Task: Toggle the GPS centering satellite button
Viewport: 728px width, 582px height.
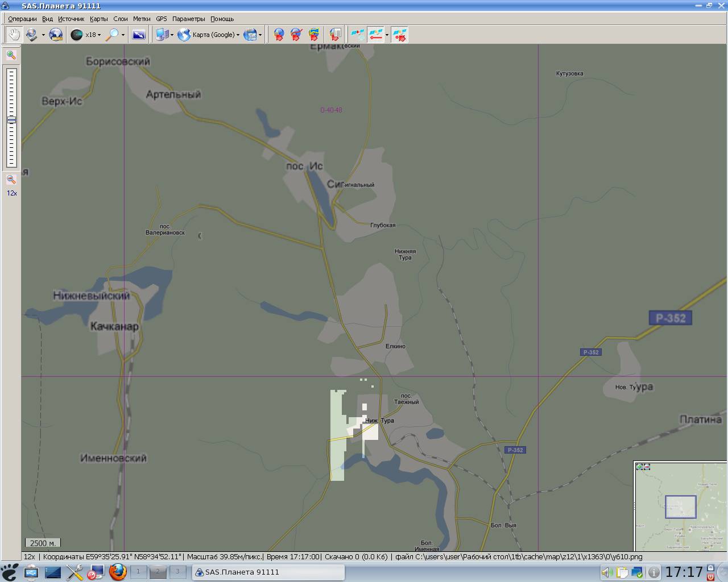Action: coord(400,35)
